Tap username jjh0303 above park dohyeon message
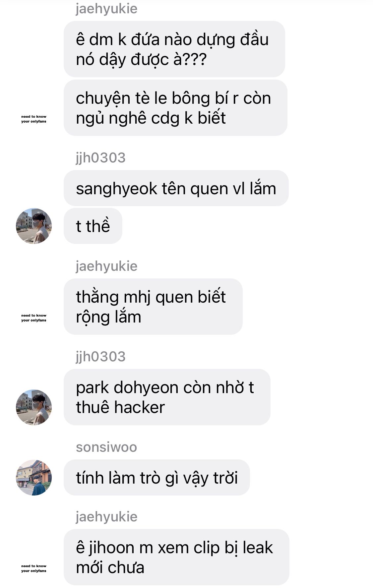The height and width of the screenshot is (588, 373). click(x=100, y=357)
